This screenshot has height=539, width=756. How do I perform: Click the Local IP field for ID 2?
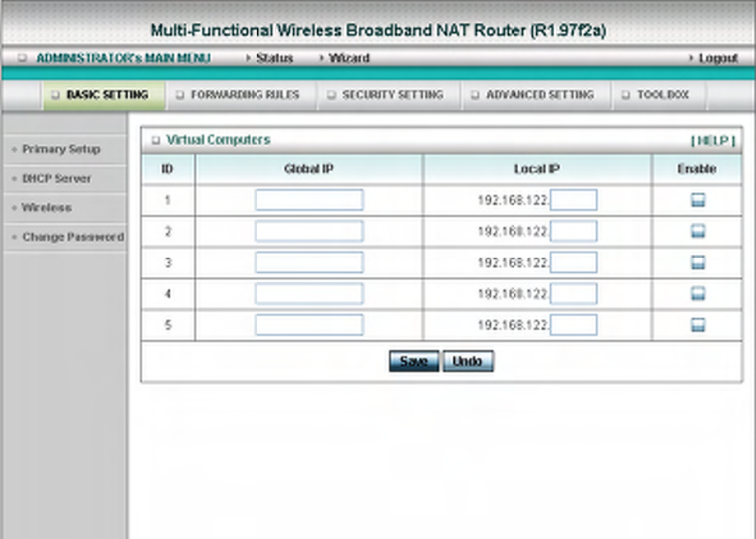pyautogui.click(x=573, y=231)
